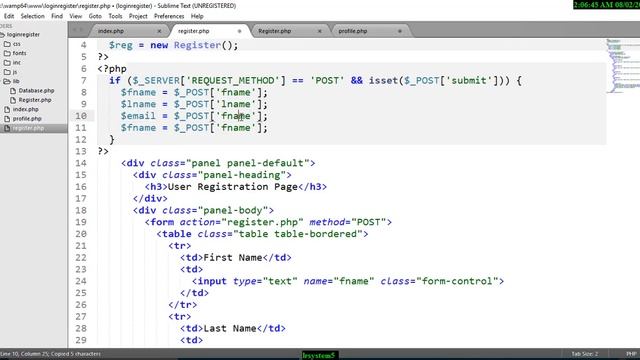Image resolution: width=640 pixels, height=360 pixels.
Task: Open the View menu
Action: click(x=76, y=16)
